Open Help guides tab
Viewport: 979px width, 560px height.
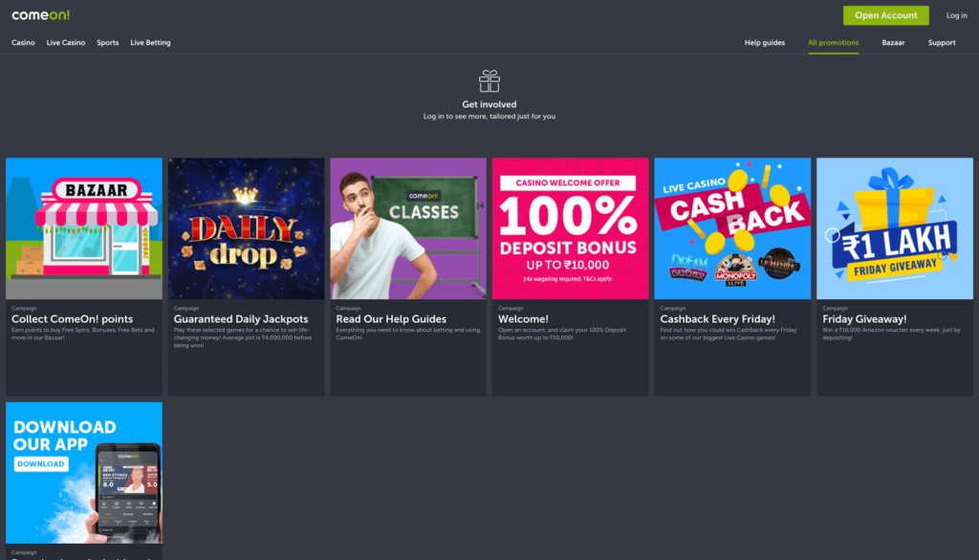tap(764, 42)
